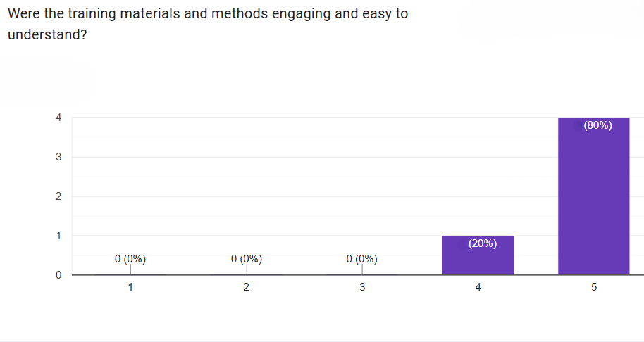
Task: Click y-axis value 1
Action: tap(58, 236)
